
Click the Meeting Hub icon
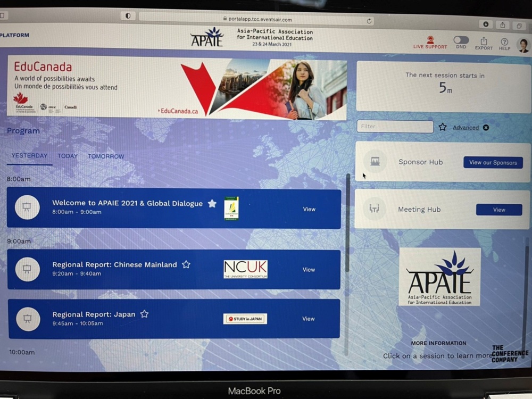(x=374, y=209)
